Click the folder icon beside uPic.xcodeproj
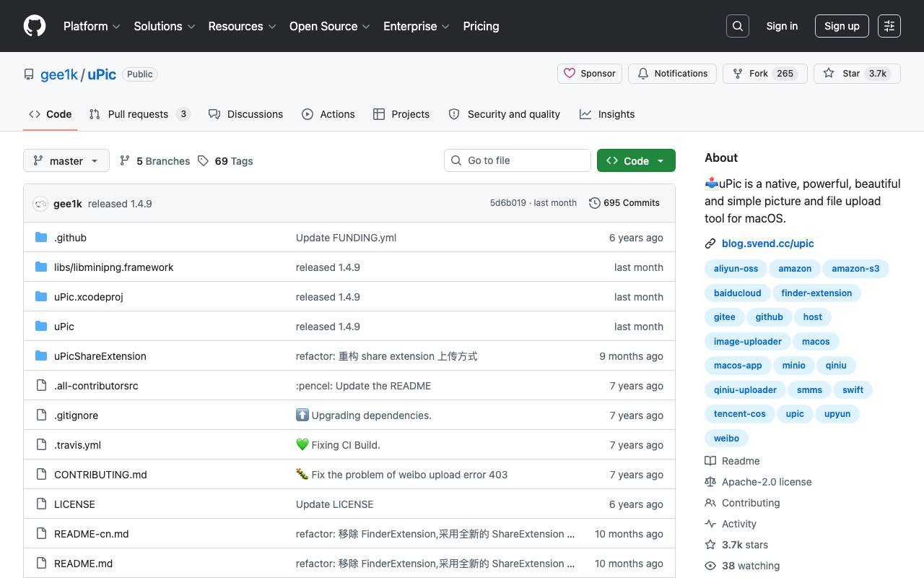The height and width of the screenshot is (578, 924). 41,297
